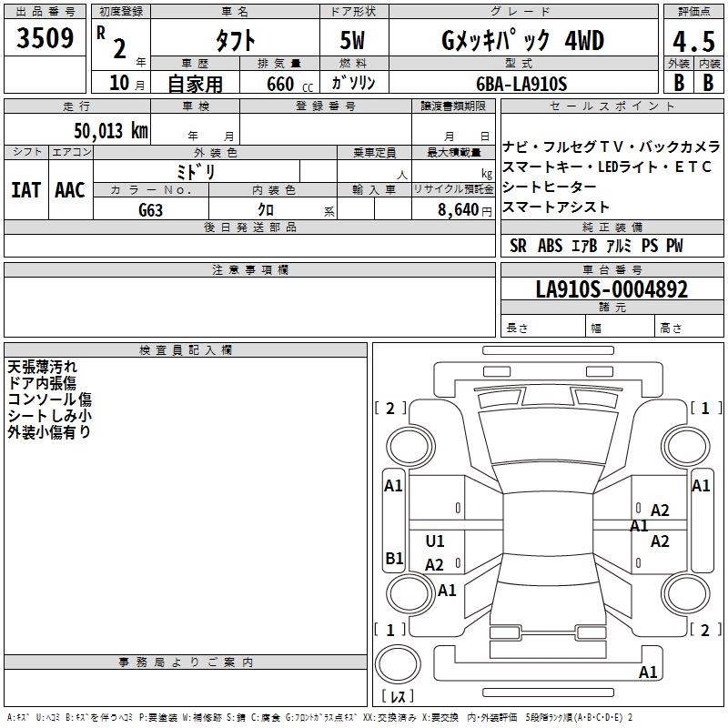Viewport: 728px width, 728px height.
Task: Click the equipment line SR ABS エアB アルミ PS PW
Action: coord(596,246)
